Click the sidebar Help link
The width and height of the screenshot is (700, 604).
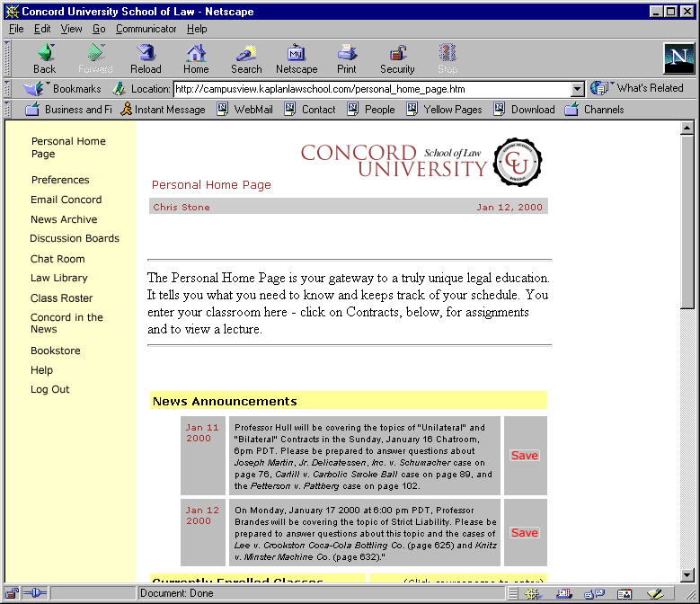pyautogui.click(x=41, y=370)
